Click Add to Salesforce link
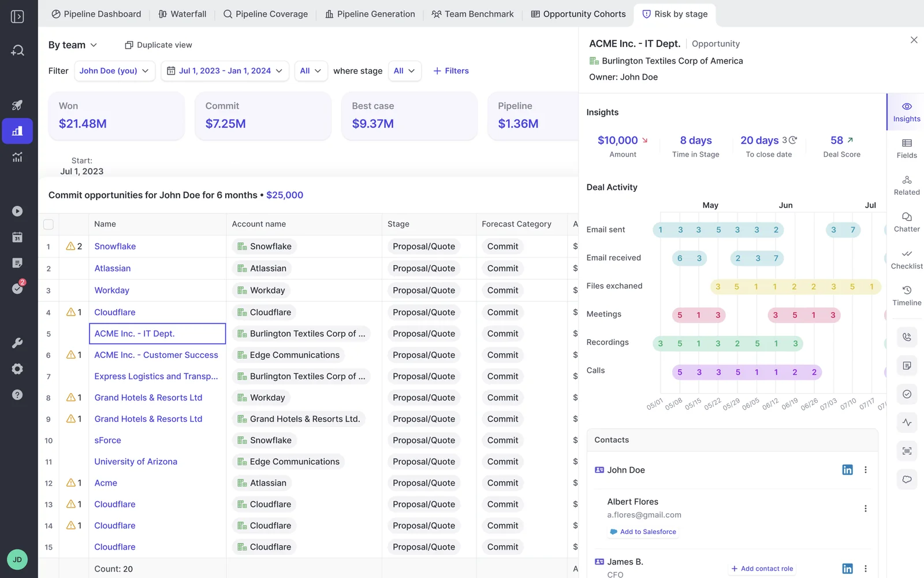Image resolution: width=924 pixels, height=578 pixels. coord(643,532)
